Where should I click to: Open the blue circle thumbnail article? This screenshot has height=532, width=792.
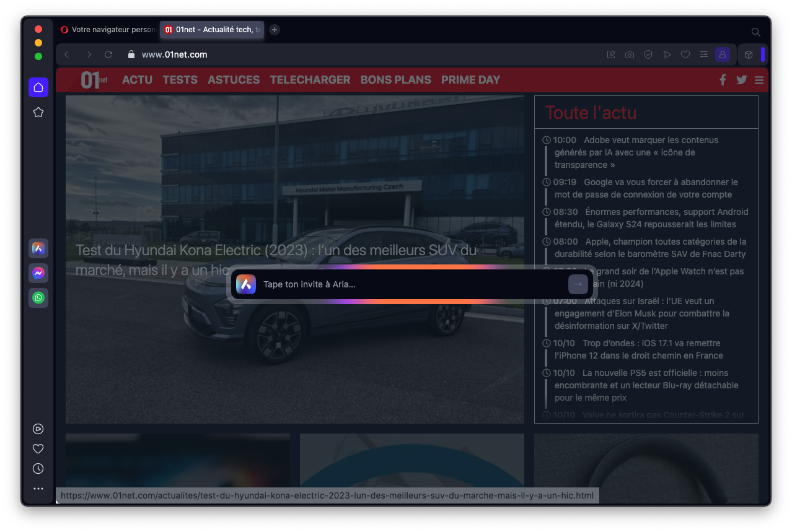412,468
